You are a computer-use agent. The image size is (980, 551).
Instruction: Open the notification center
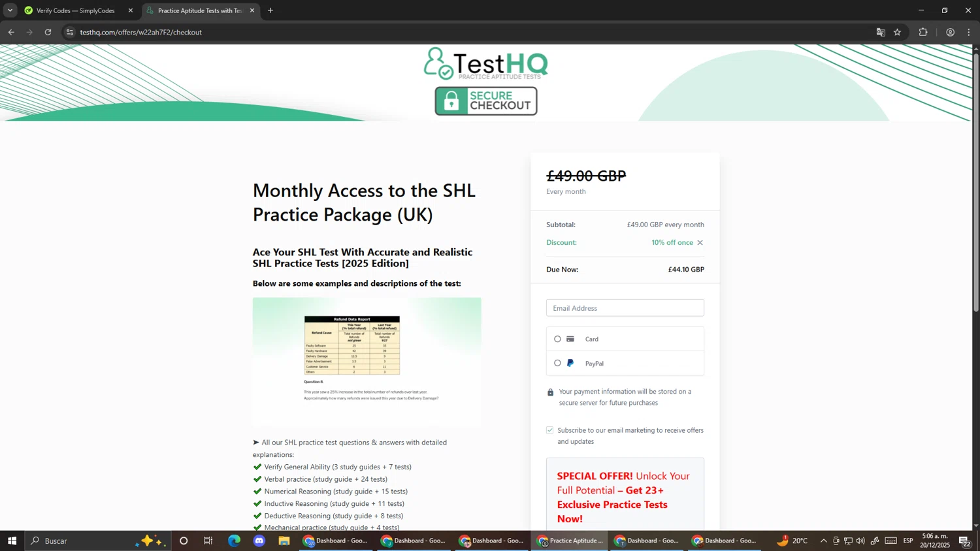click(x=965, y=541)
